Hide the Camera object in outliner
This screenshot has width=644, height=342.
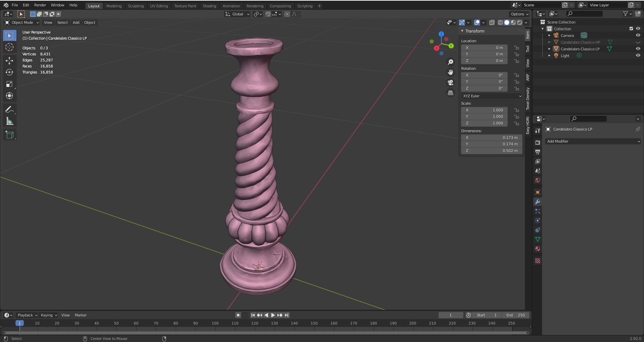coord(638,35)
